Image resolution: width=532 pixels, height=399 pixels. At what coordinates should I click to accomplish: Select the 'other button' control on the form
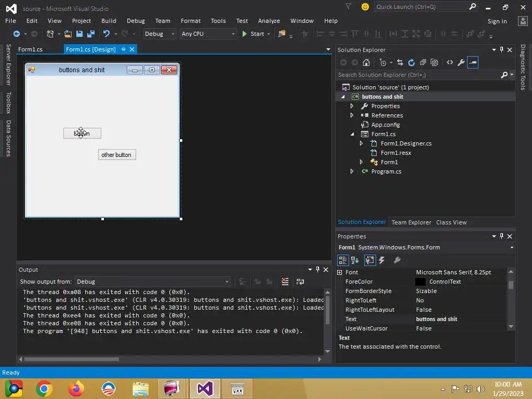tap(117, 155)
